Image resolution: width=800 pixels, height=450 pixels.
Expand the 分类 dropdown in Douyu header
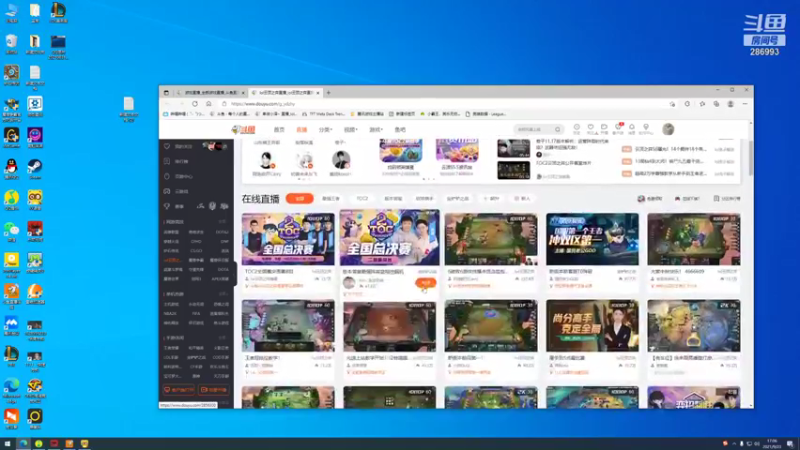click(326, 130)
